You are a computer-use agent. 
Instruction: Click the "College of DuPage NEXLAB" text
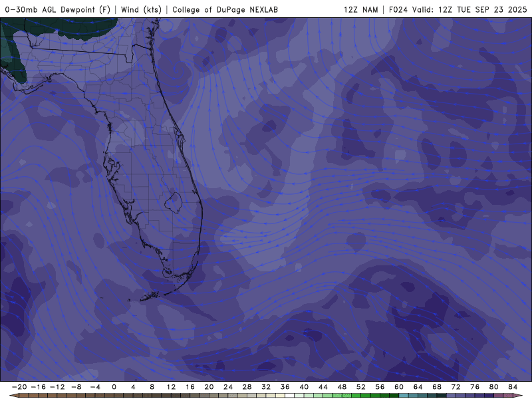(225, 9)
